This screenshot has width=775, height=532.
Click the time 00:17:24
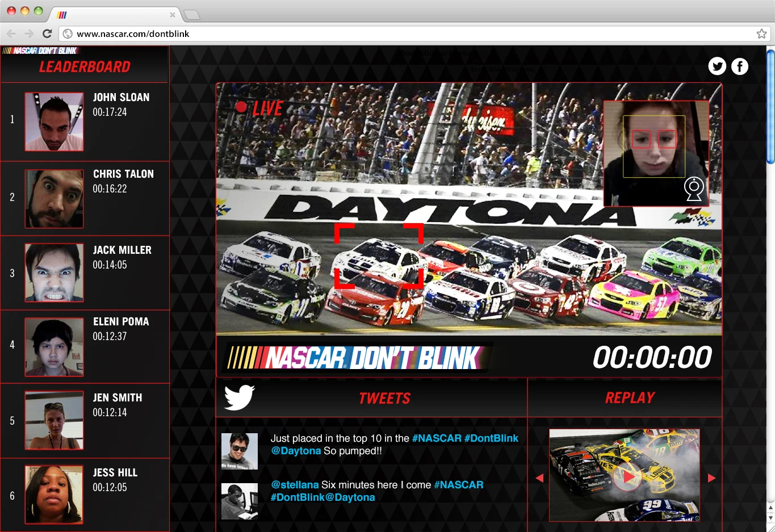pos(110,112)
